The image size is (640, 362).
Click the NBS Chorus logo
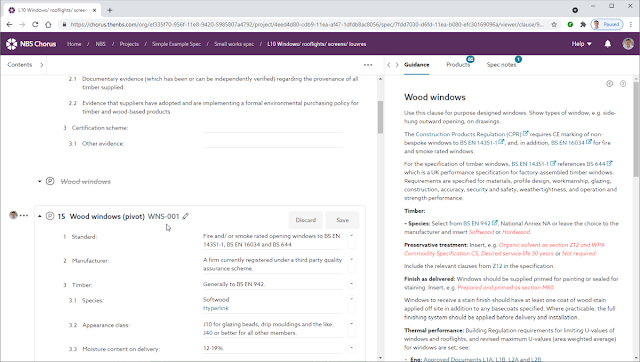point(31,44)
